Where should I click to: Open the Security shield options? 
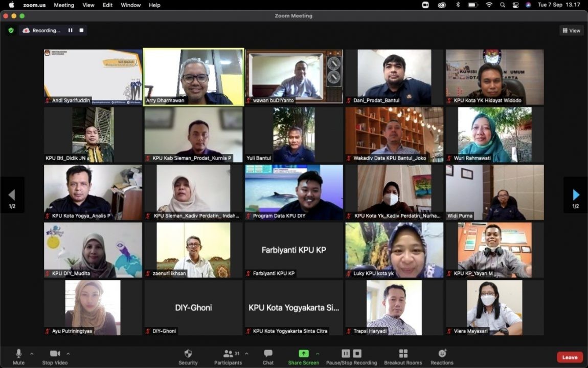(x=188, y=357)
